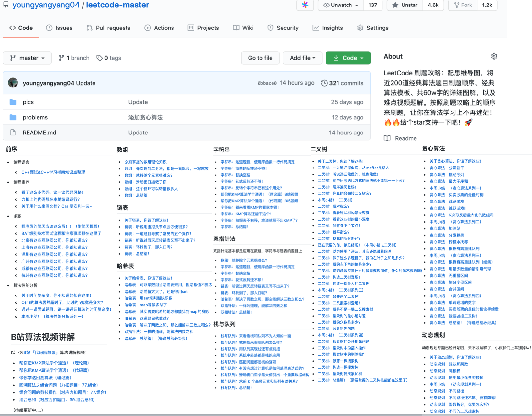Open link 本周小结！（算法性能分析系列一）

tap(52, 317)
